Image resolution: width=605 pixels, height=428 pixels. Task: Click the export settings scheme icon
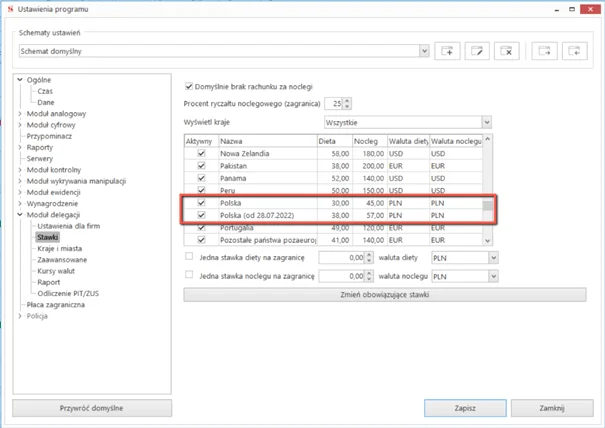click(545, 50)
